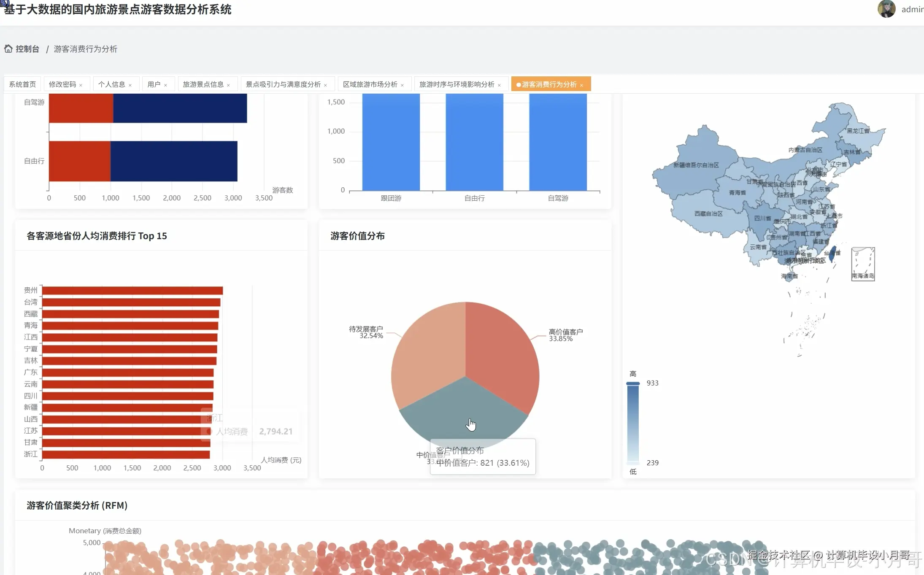Open the 景点吸引力与满意度分析 tab
The image size is (924, 575).
[x=283, y=84]
